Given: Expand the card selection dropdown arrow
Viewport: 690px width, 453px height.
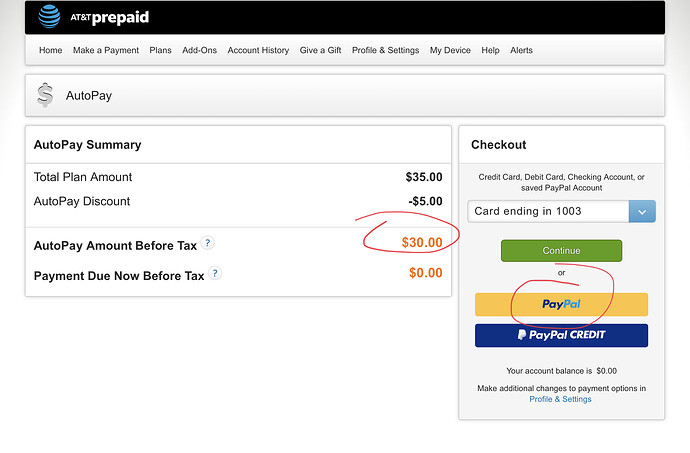Looking at the screenshot, I should 642,211.
